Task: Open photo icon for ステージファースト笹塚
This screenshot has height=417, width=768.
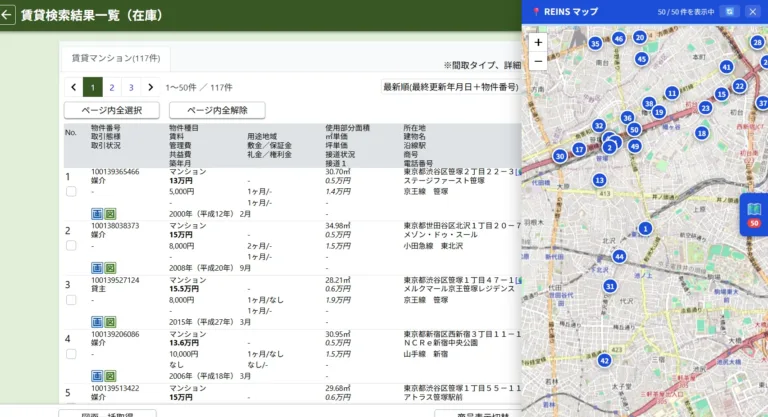Action: pyautogui.click(x=97, y=214)
